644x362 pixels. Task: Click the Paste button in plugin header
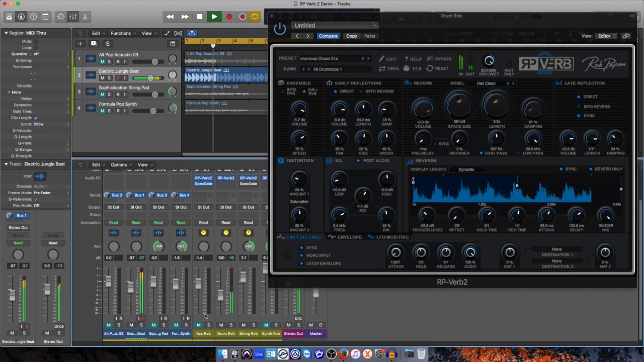click(x=370, y=36)
